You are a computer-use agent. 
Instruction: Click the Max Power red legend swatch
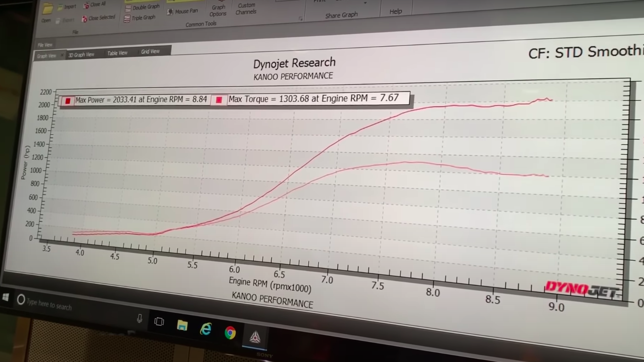[x=68, y=101]
